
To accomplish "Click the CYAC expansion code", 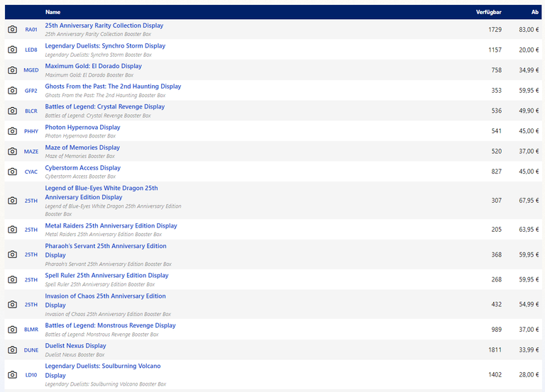I will click(x=31, y=172).
